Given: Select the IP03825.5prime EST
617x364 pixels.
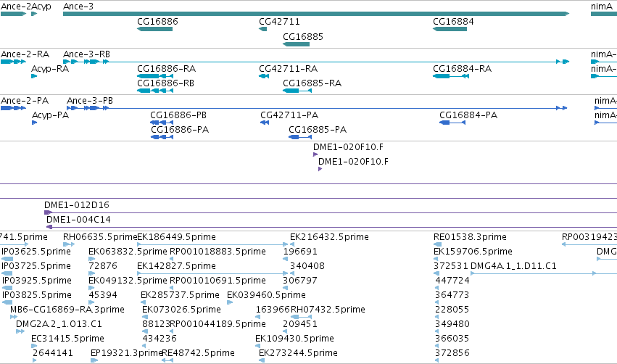Looking at the screenshot, I should 7,302.
